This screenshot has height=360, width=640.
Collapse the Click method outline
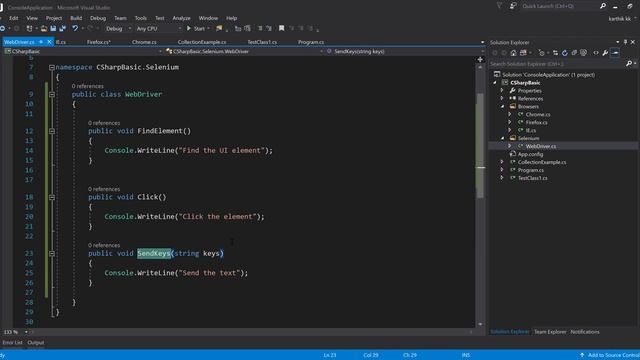pyautogui.click(x=52, y=197)
